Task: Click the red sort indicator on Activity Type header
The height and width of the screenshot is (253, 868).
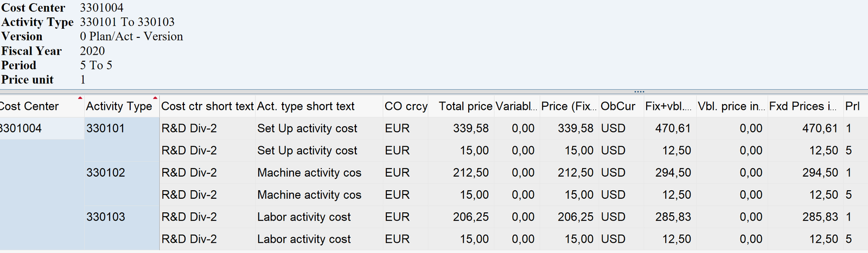Action: 155,98
